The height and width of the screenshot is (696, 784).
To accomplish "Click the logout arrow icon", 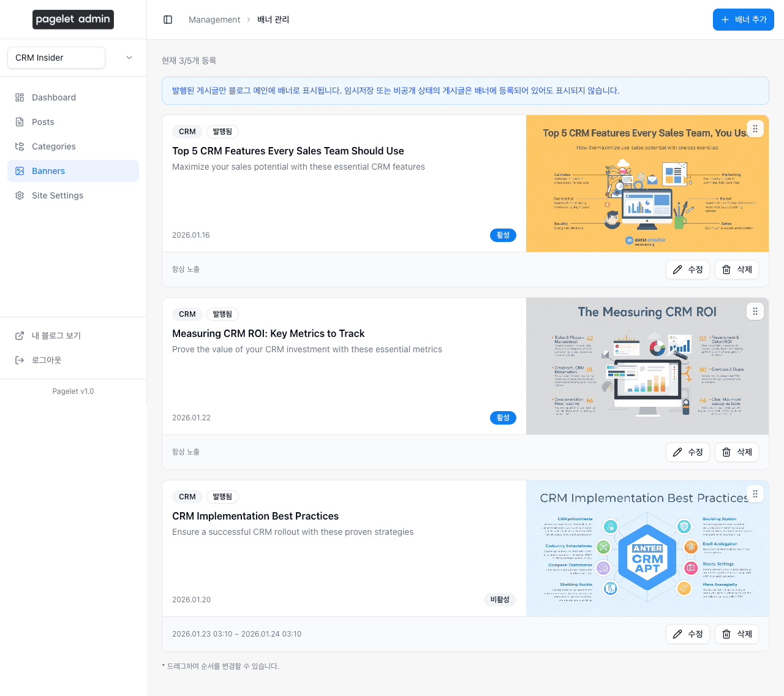I will point(19,360).
